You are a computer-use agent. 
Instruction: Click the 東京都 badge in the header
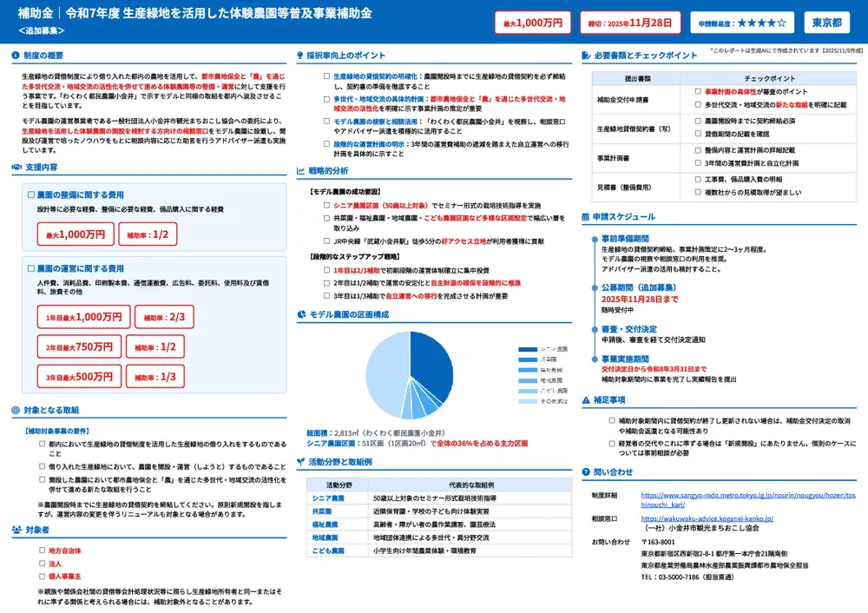point(826,23)
